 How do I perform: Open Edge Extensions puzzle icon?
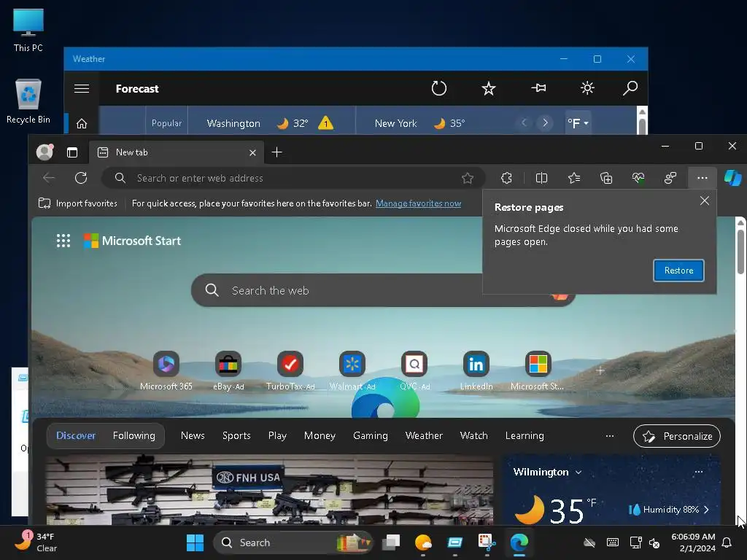(506, 178)
